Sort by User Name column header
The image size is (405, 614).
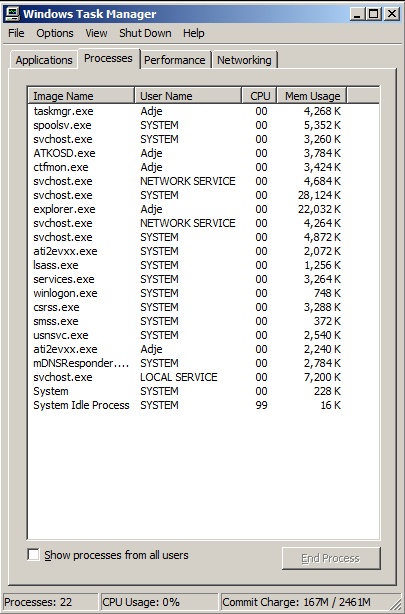coord(188,96)
